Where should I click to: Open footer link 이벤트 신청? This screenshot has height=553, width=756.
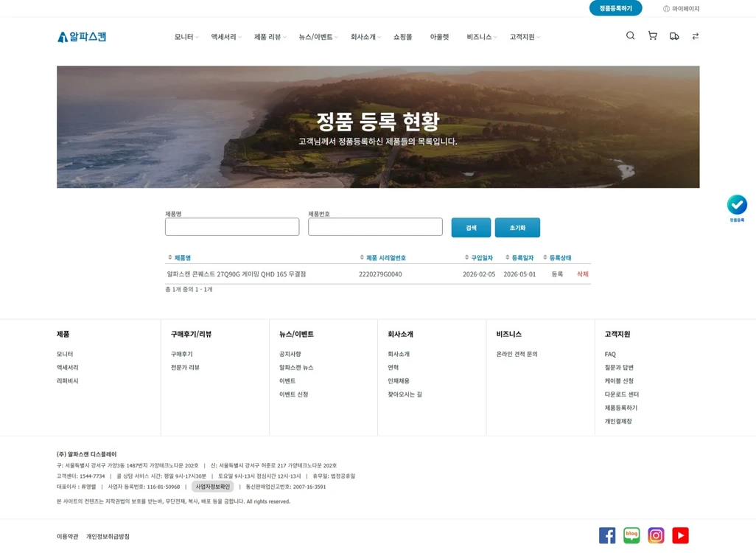tap(293, 394)
